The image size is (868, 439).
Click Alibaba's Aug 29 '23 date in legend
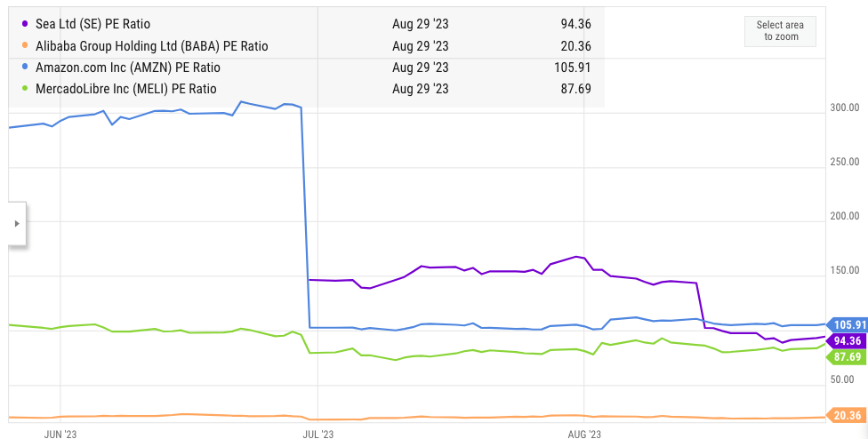coord(420,46)
